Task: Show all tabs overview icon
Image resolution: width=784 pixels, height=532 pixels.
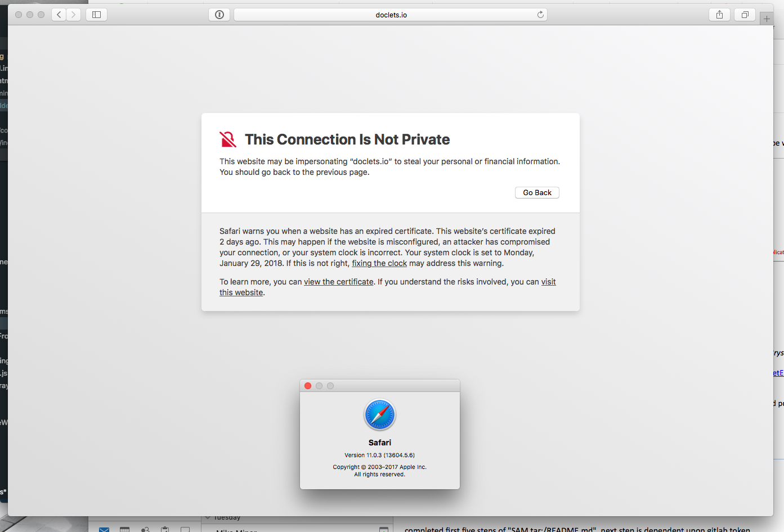Action: pos(745,15)
